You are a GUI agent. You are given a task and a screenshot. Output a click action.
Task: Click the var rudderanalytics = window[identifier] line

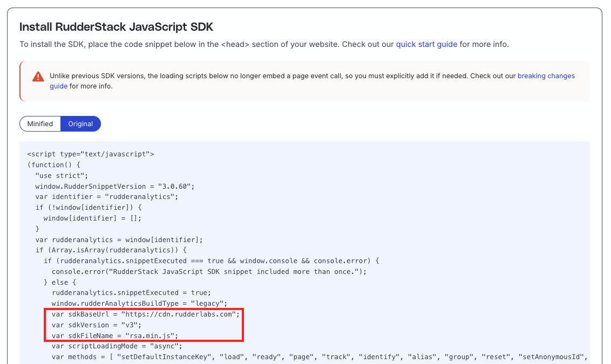(119, 239)
